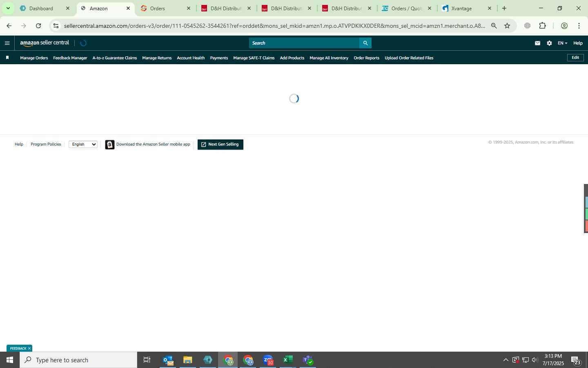Open Outlook from the taskbar
Screen dimensions: 588x368
tap(168, 360)
